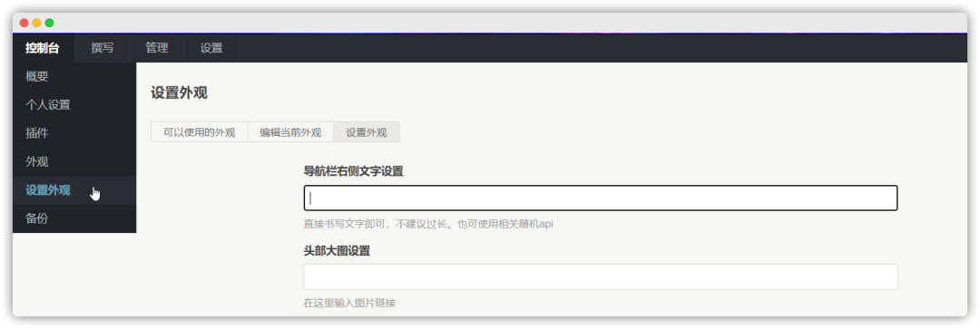Focus the 头部大图设置 input field
Screen dimensions: 980x329
601,276
